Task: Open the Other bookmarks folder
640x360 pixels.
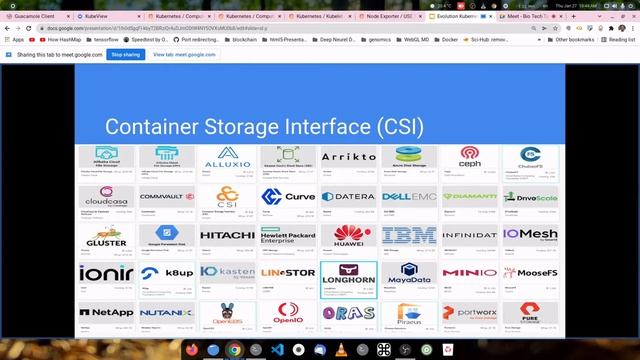Action: [571, 40]
